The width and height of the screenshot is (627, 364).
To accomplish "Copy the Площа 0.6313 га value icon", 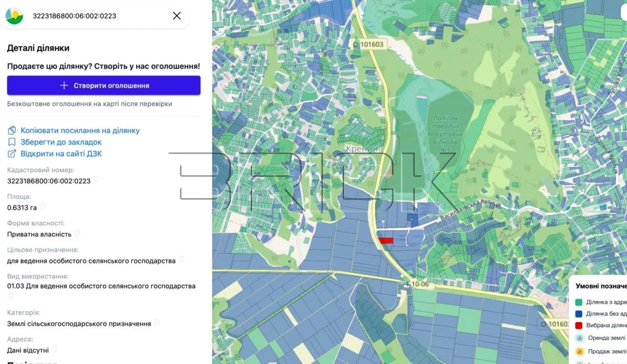I will (x=43, y=206).
